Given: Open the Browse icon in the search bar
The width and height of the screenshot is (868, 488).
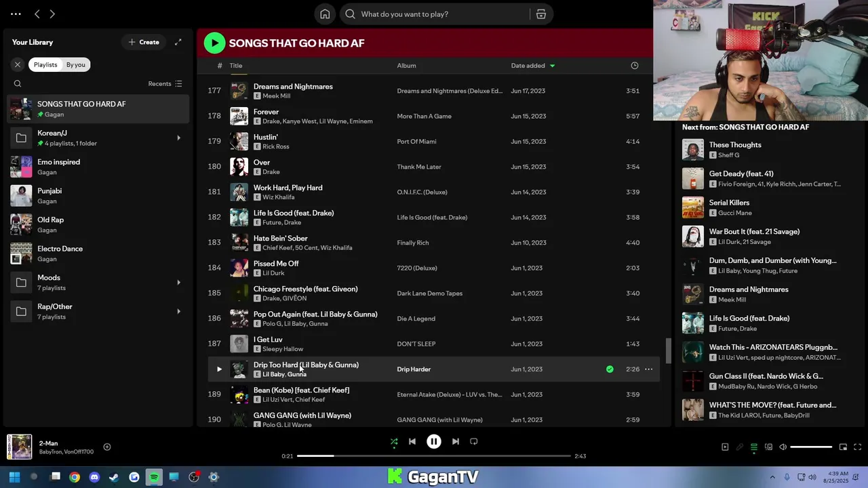Looking at the screenshot, I should tap(541, 14).
